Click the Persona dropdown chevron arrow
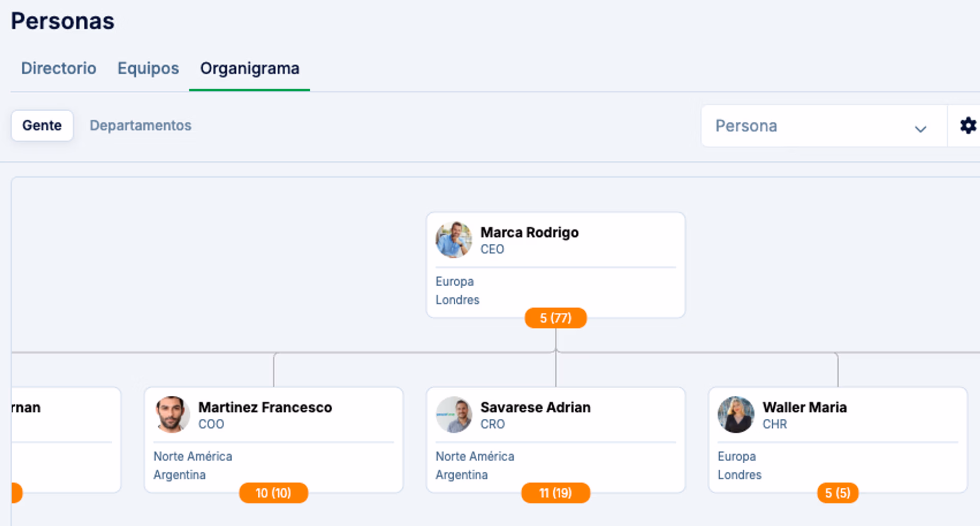Image resolution: width=980 pixels, height=526 pixels. tap(920, 129)
